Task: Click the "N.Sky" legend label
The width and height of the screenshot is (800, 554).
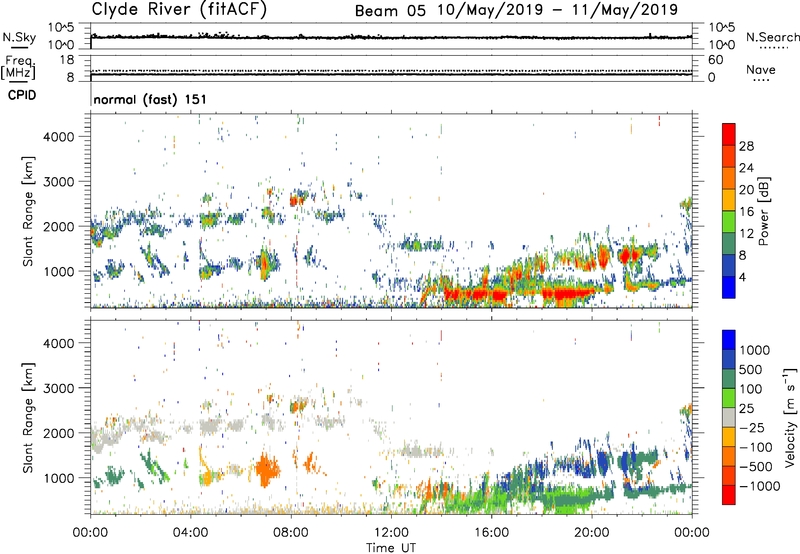Action: click(19, 37)
